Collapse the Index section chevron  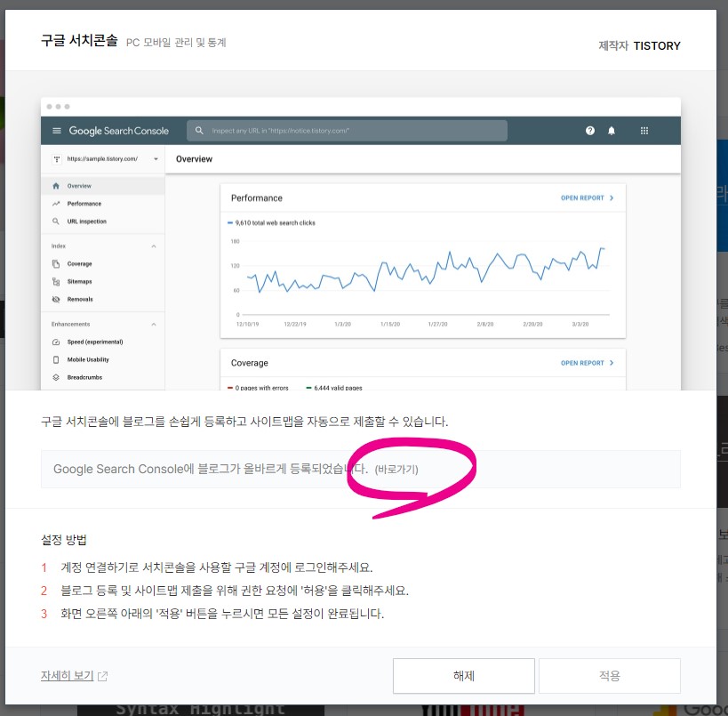coord(154,246)
